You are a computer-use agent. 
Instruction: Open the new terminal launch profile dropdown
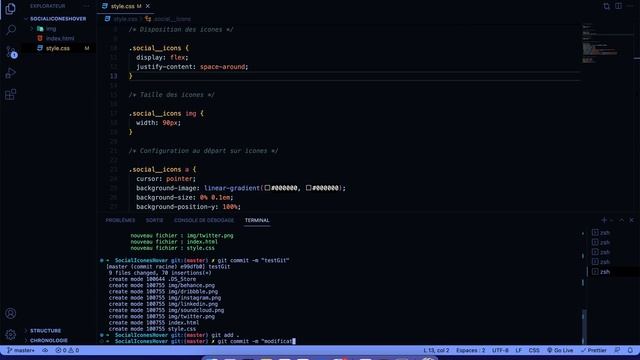[611, 220]
